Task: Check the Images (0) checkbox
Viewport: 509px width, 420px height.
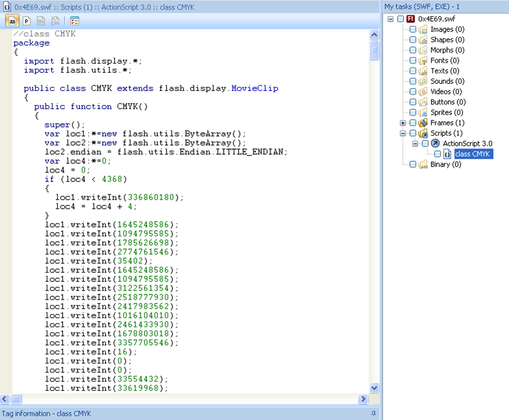Action: tap(412, 29)
